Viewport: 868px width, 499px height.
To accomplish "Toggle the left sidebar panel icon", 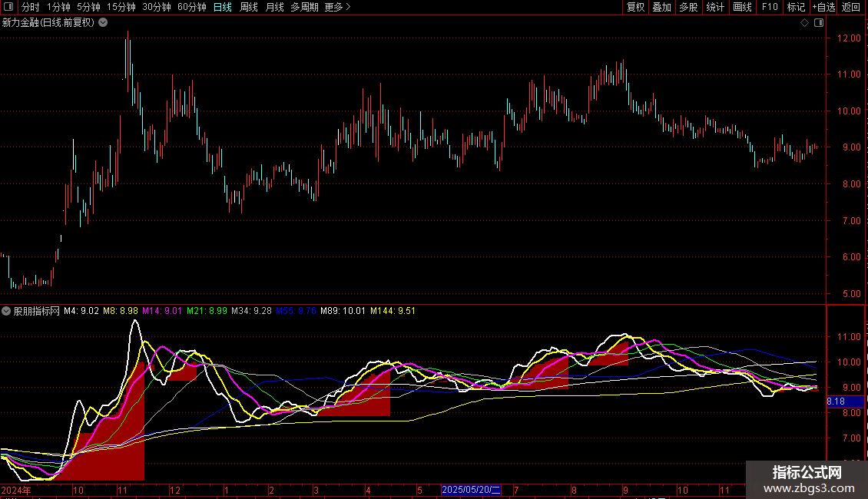I will pyautogui.click(x=9, y=7).
